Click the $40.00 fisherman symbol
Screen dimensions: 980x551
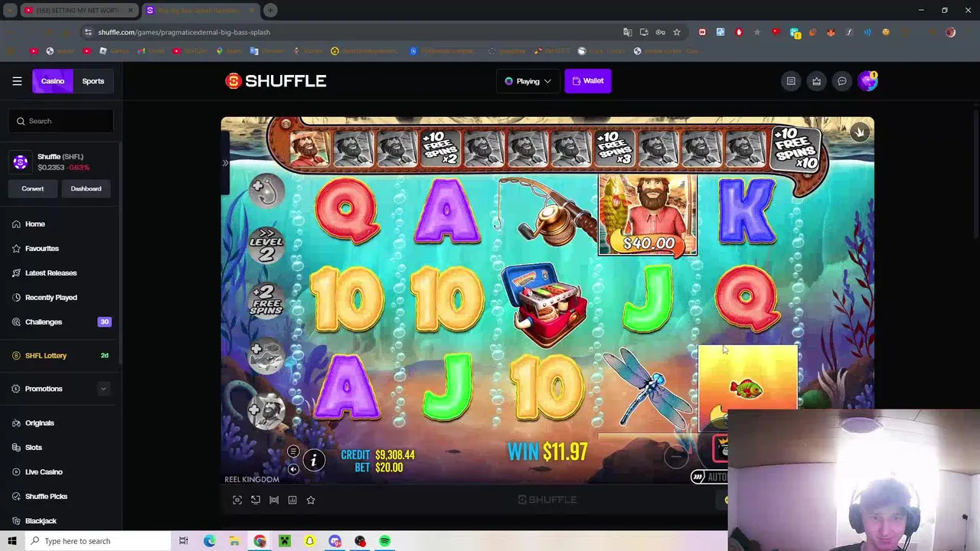(648, 214)
